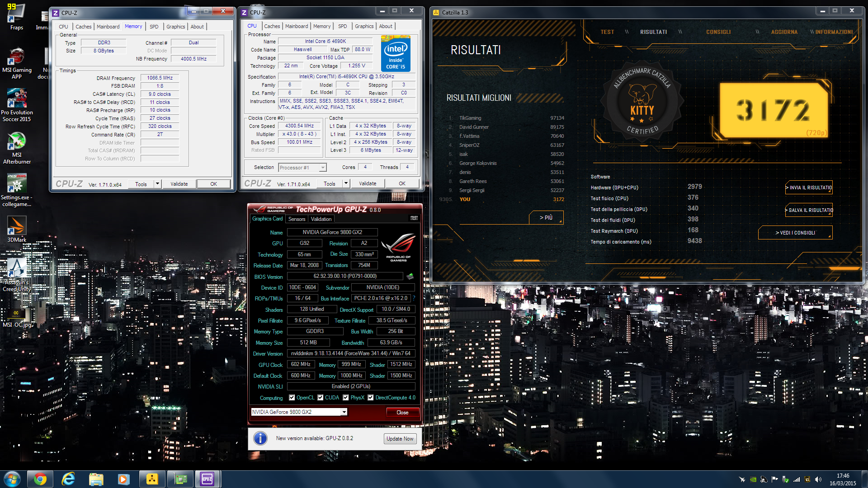Click the Core Speed 4300.54 MHz value
The height and width of the screenshot is (488, 868).
(299, 126)
